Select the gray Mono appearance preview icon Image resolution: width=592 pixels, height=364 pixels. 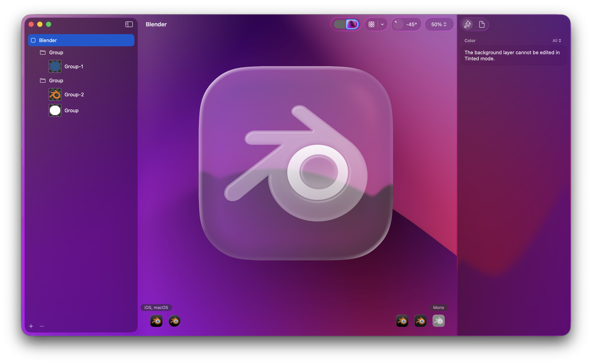(438, 321)
